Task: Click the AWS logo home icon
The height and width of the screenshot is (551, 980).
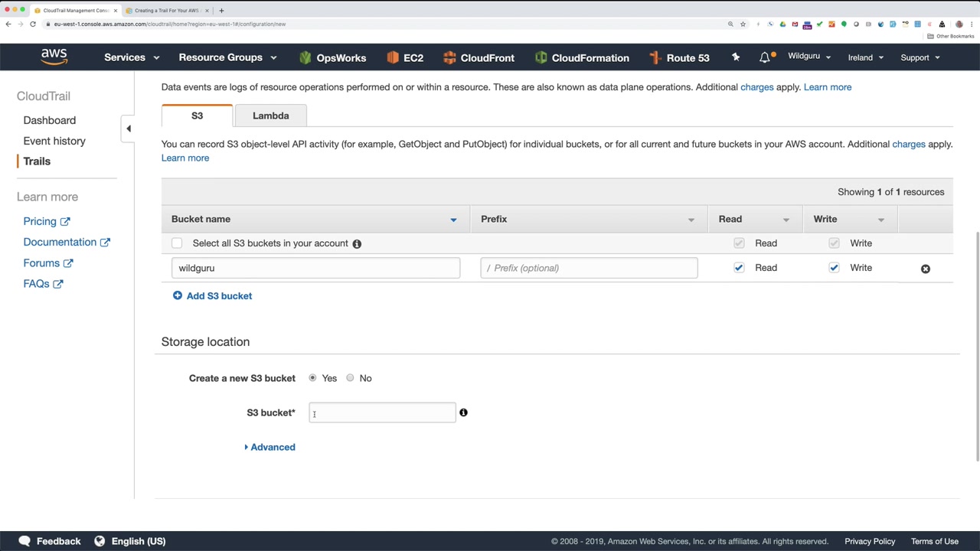Action: click(54, 57)
